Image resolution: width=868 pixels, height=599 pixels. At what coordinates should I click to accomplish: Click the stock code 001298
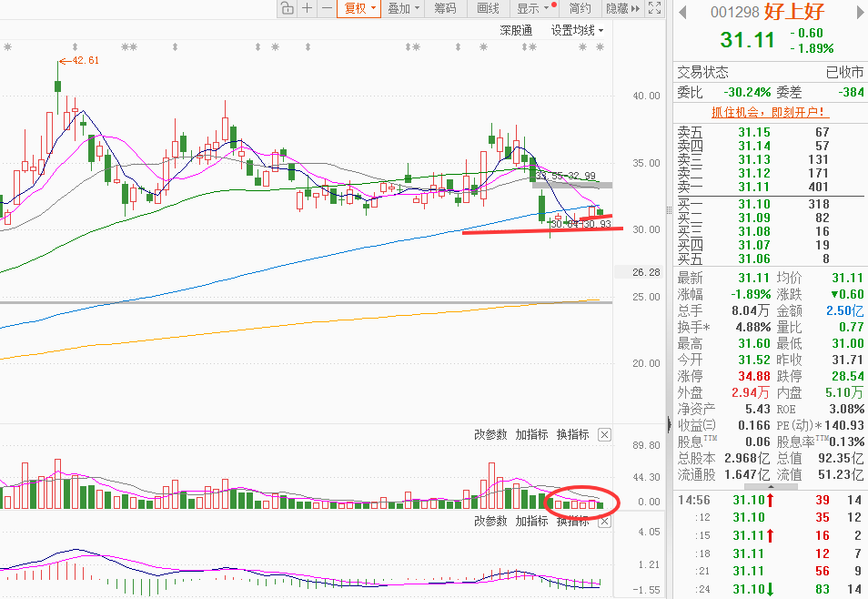[734, 12]
